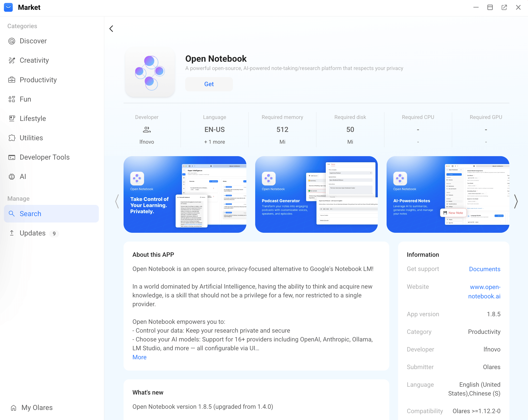528x420 pixels.
Task: Click the "What's new" heading
Action: [148, 392]
